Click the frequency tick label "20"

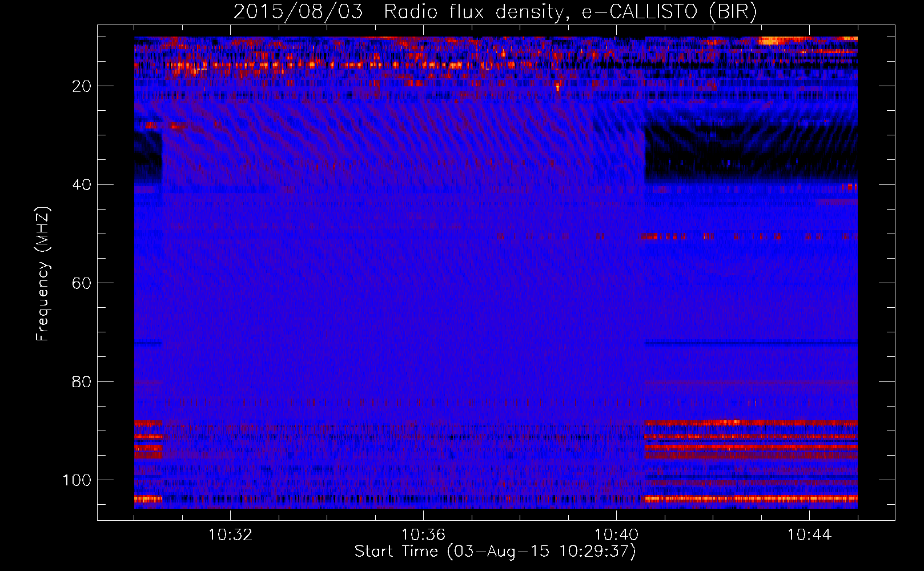82,86
